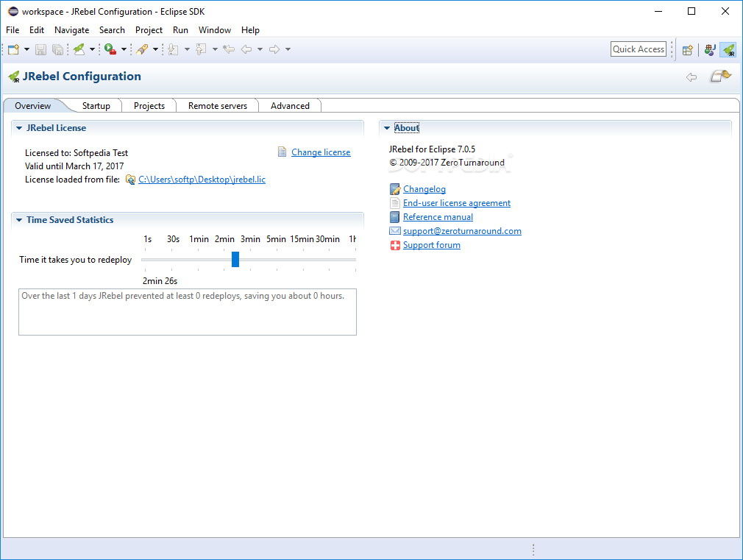Viewport: 743px width, 560px height.
Task: Open the Support forum link
Action: click(x=432, y=245)
